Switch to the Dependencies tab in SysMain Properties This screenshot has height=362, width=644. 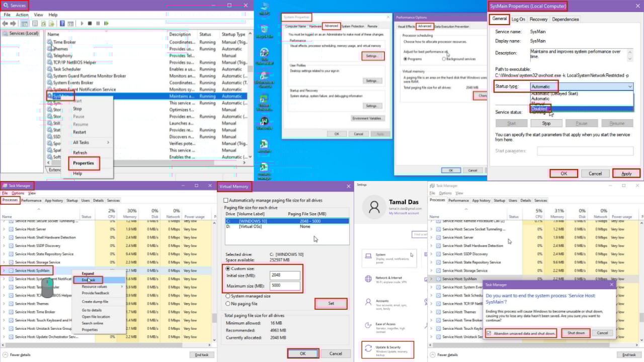(x=565, y=19)
